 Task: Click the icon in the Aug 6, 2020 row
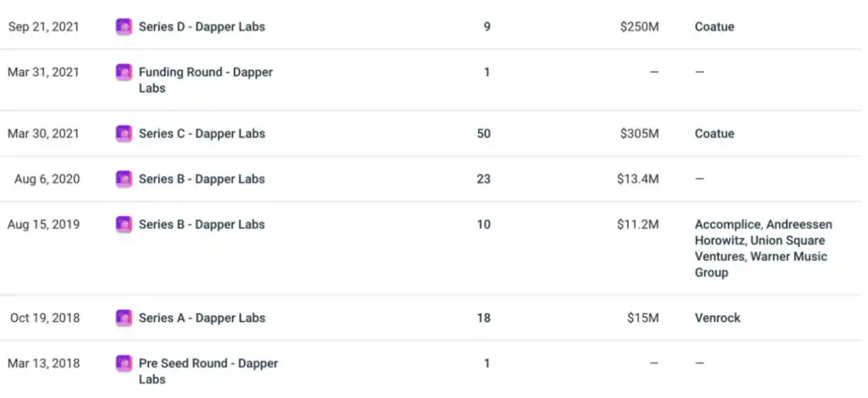[x=124, y=180]
